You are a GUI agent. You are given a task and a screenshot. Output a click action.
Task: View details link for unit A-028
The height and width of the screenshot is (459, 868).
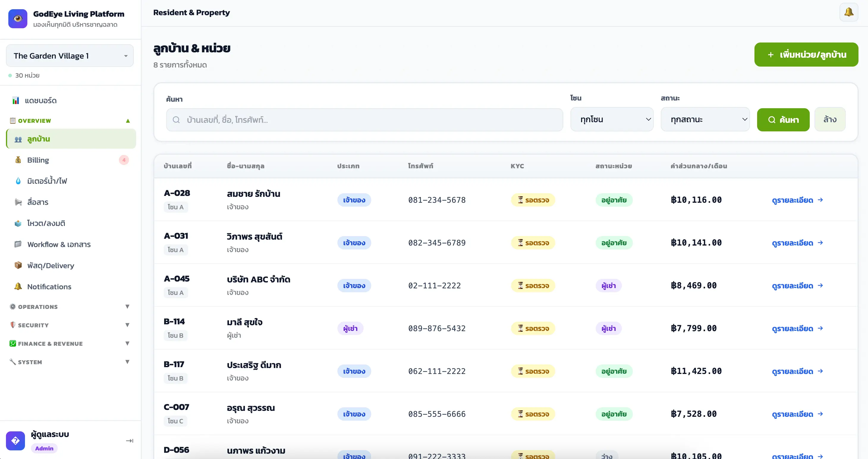coord(797,200)
